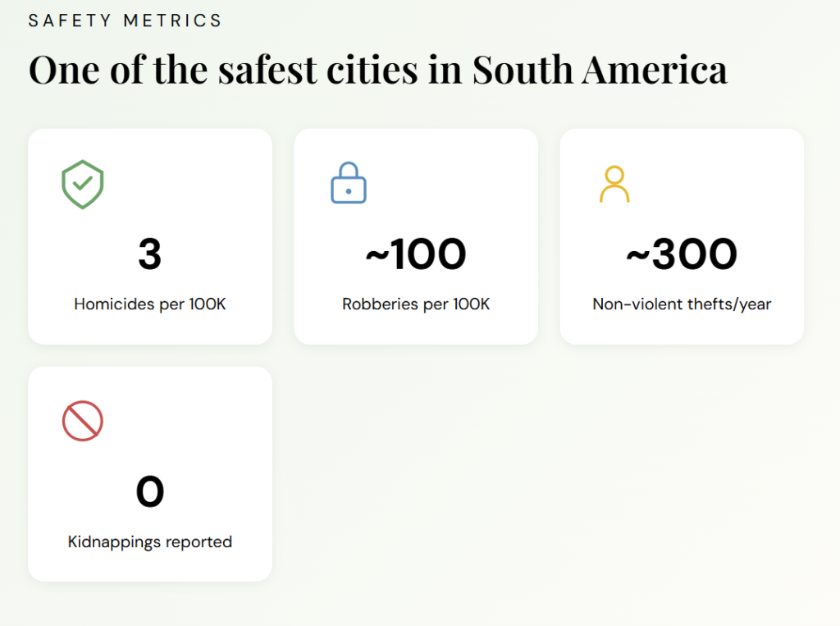
Task: Click the "Robberies per 100K" label
Action: [x=416, y=304]
